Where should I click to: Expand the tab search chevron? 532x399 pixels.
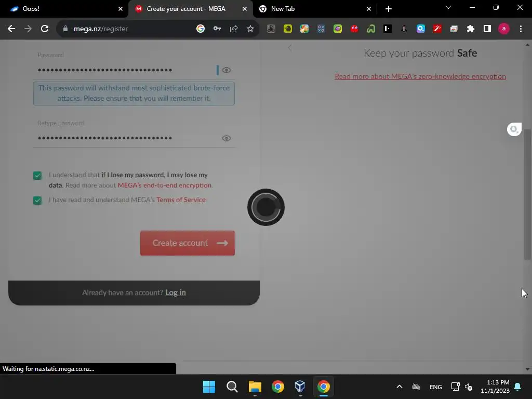(x=448, y=7)
